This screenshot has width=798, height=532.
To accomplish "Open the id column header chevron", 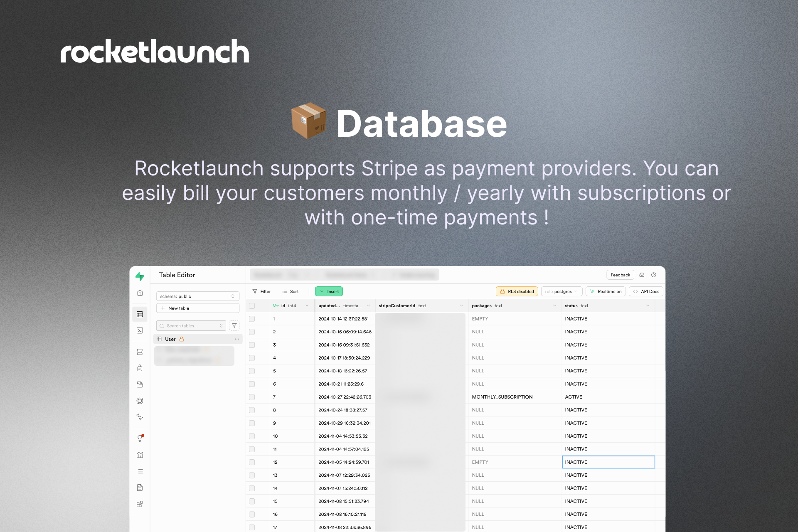I will coord(307,305).
